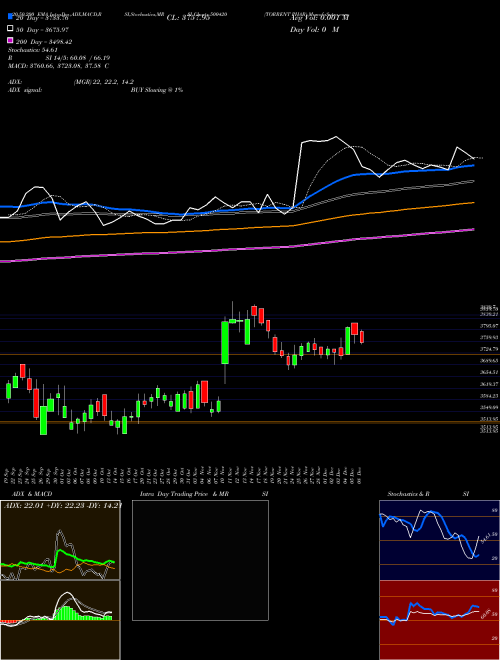
Task: Click the 3689.65 price axis label
Action: click(x=489, y=361)
